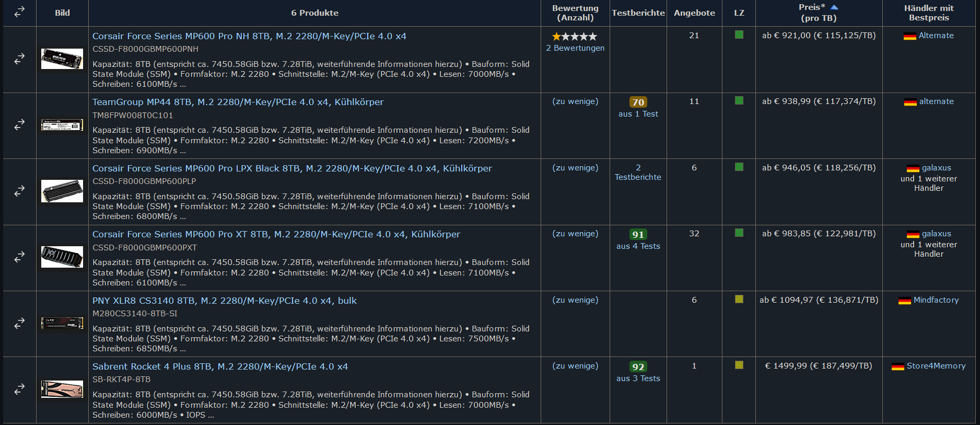Viewport: 980px width, 425px height.
Task: Sort table by LZ column
Action: [x=739, y=13]
